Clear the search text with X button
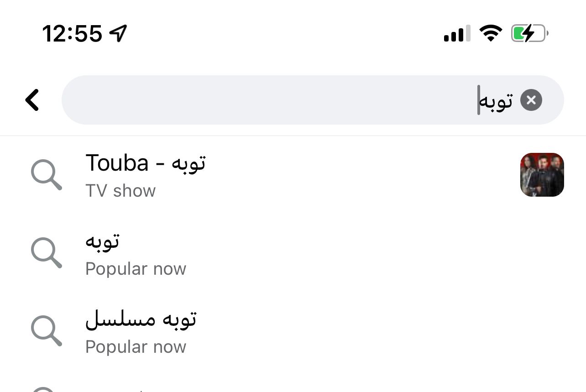 (x=531, y=100)
